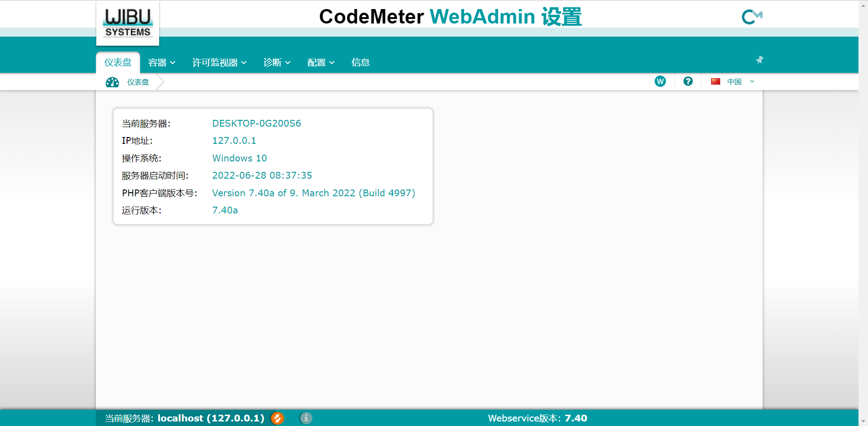Click the China flag icon
The width and height of the screenshot is (868, 426).
click(x=715, y=81)
